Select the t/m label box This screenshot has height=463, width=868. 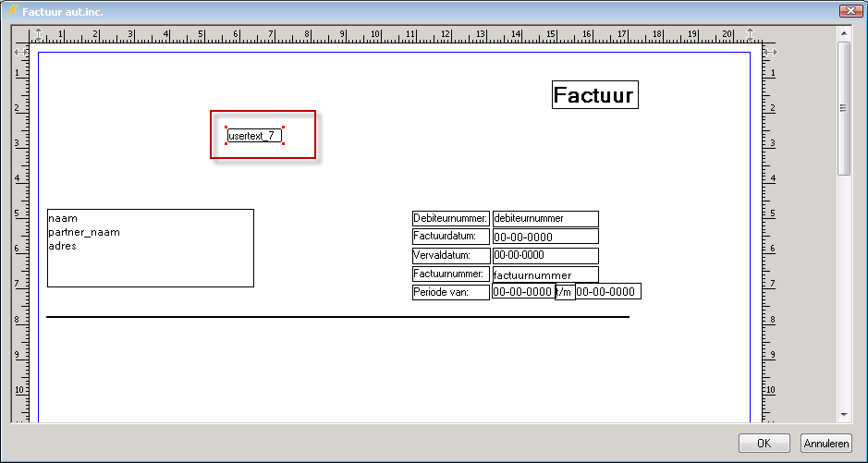pyautogui.click(x=564, y=292)
